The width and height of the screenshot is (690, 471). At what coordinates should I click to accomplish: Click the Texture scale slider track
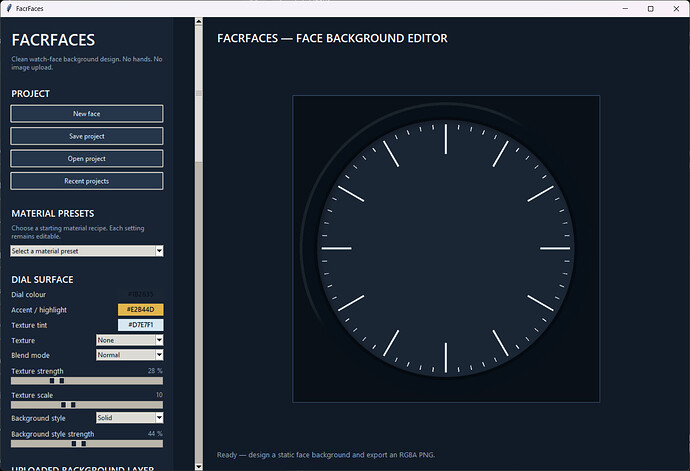87,405
